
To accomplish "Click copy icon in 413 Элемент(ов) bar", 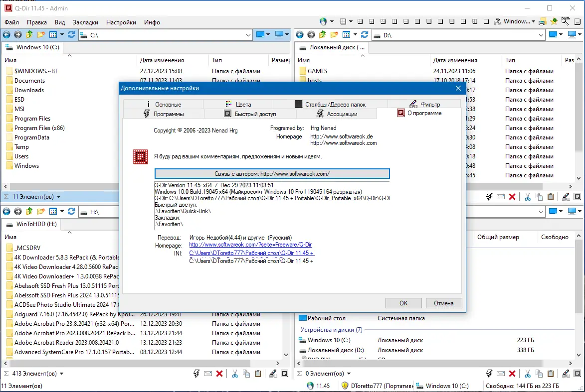I will [246, 374].
